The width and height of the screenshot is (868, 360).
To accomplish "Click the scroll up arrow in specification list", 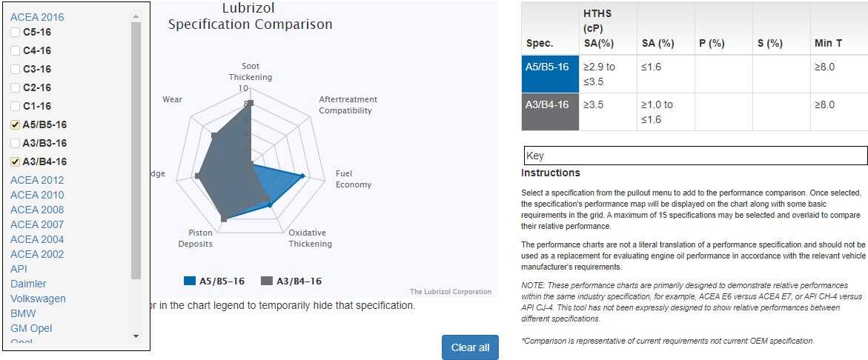I will [136, 16].
